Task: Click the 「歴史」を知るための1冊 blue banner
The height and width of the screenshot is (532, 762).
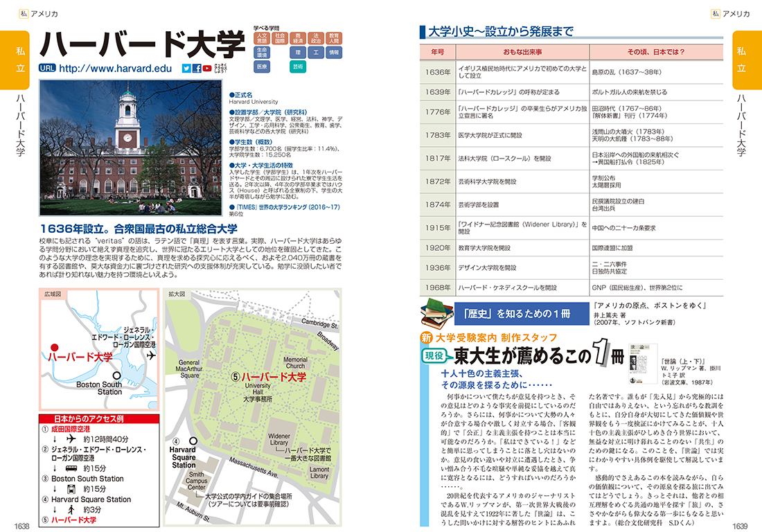Action: 521,313
